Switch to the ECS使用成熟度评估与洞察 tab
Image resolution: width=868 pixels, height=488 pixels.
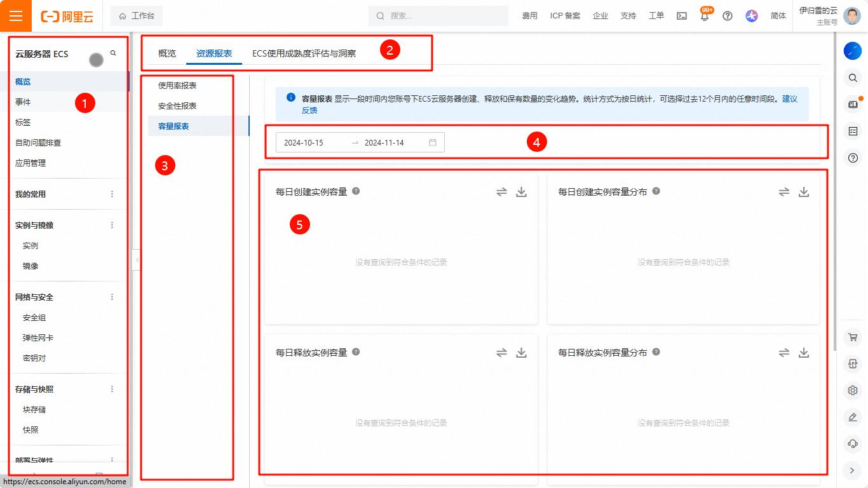coord(304,53)
